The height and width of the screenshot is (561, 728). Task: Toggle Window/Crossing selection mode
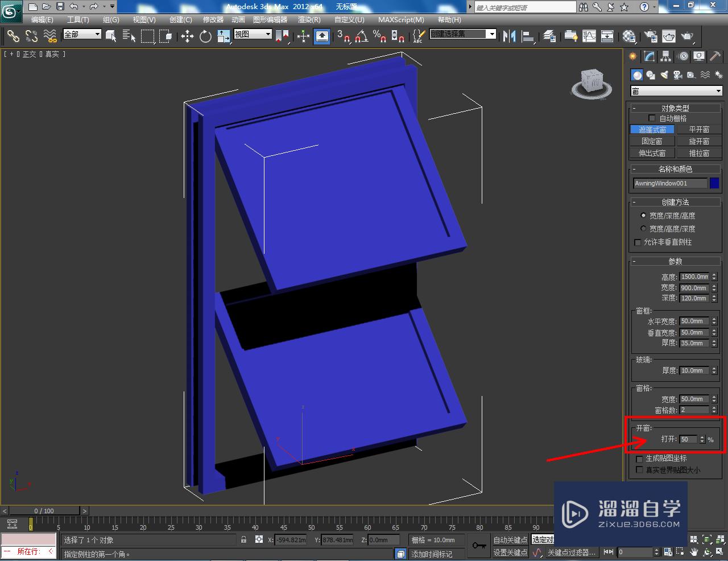coord(166,36)
